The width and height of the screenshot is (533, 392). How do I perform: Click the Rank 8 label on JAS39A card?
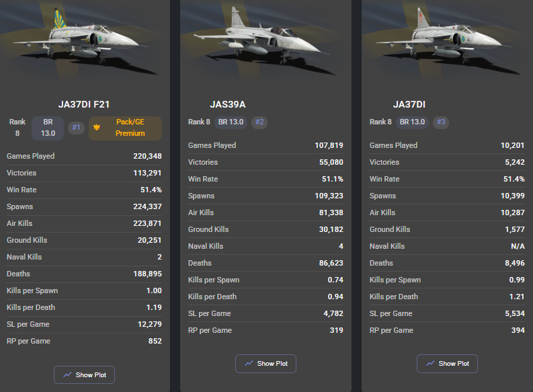click(x=199, y=122)
